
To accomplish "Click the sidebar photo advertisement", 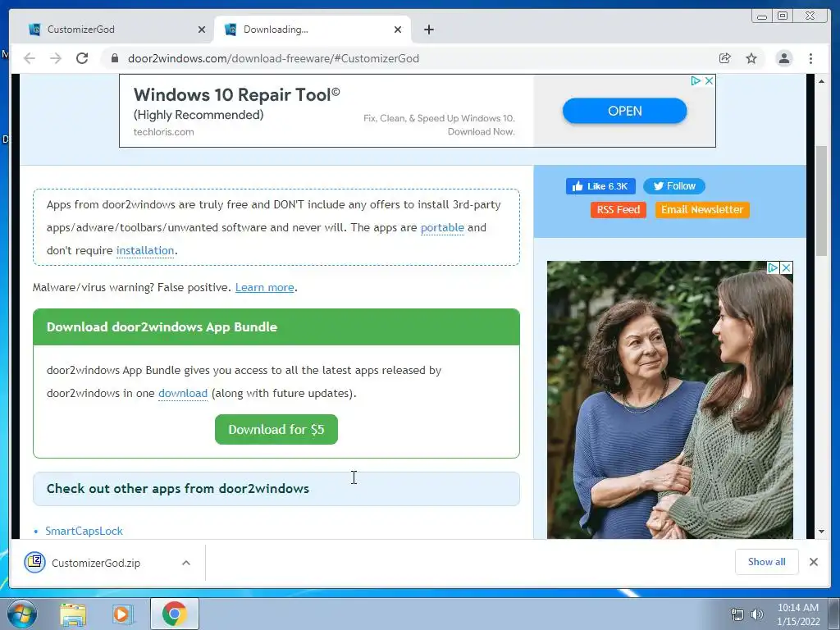I will coord(669,399).
